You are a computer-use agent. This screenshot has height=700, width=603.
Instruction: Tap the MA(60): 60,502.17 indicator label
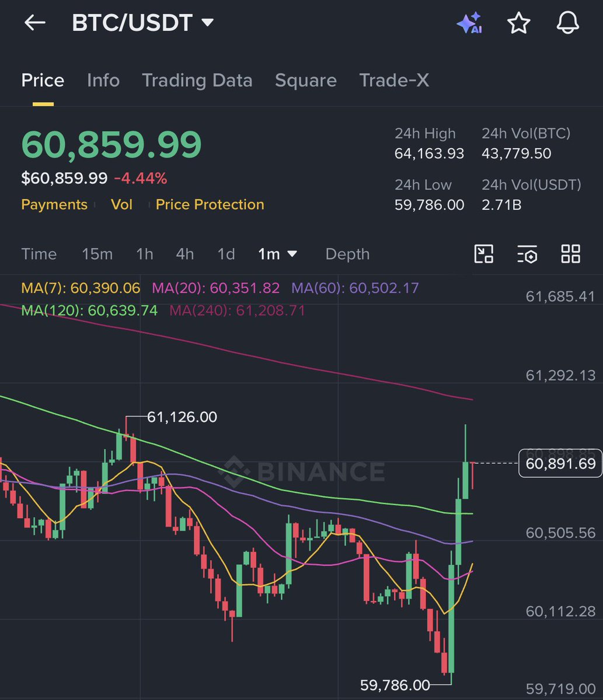355,288
